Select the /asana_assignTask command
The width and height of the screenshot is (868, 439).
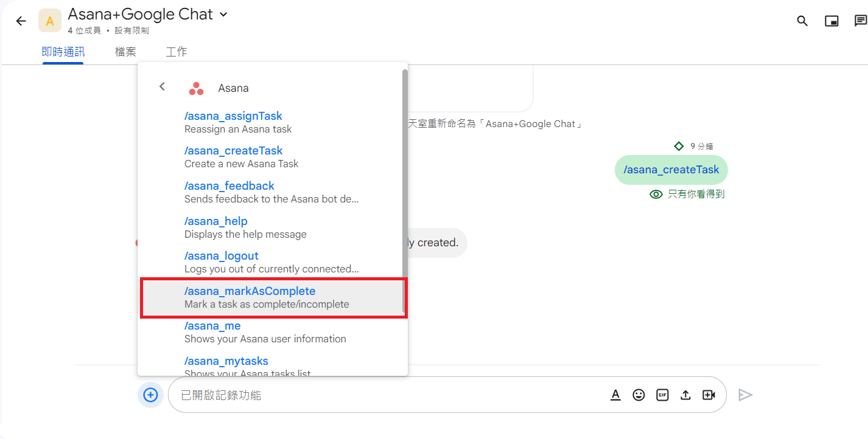coord(271,122)
